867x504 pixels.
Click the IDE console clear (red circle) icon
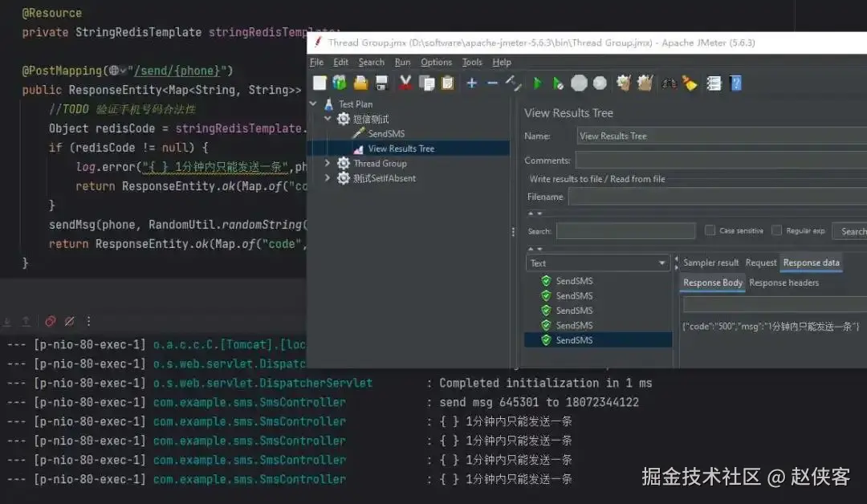click(51, 321)
